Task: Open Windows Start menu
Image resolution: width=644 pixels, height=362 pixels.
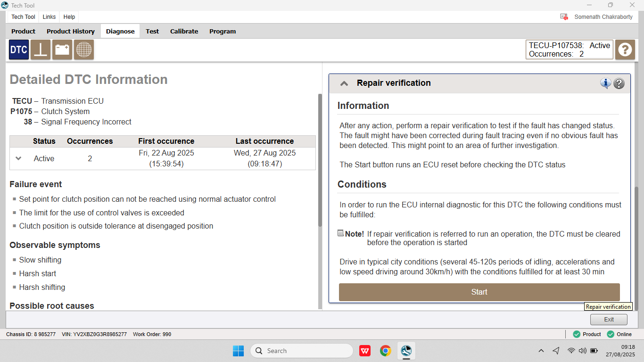Action: pos(238,351)
